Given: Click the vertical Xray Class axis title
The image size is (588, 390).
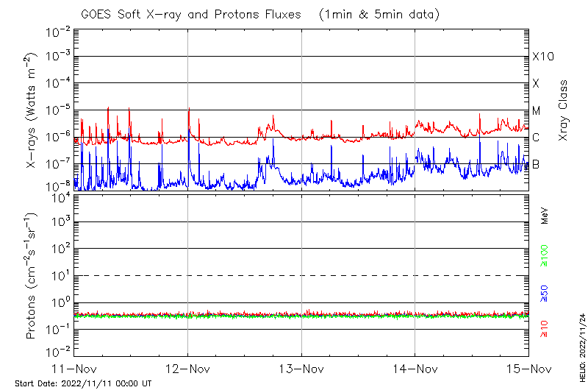Looking at the screenshot, I should pyautogui.click(x=564, y=110).
